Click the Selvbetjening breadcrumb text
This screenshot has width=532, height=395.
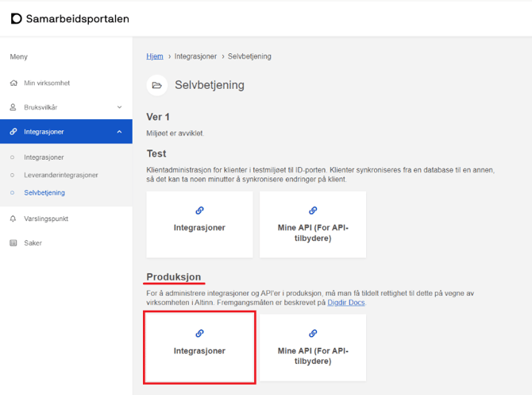249,56
